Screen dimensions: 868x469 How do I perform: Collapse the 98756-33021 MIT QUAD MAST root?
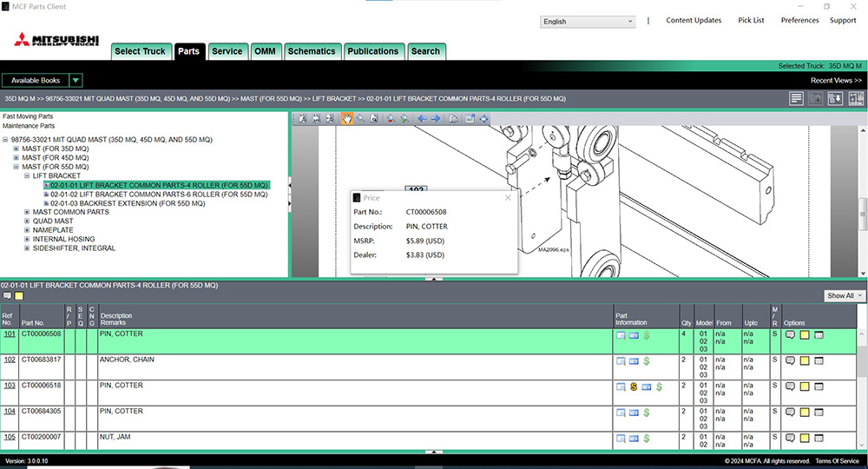(x=5, y=140)
